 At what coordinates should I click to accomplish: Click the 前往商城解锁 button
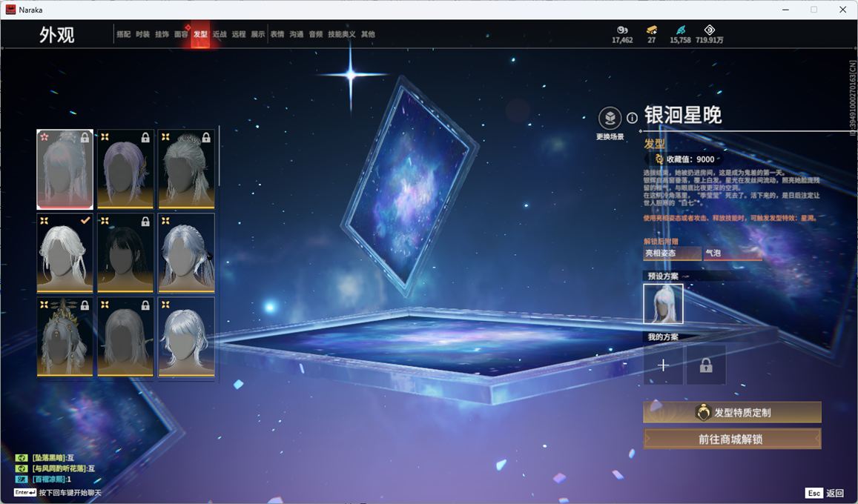click(732, 439)
